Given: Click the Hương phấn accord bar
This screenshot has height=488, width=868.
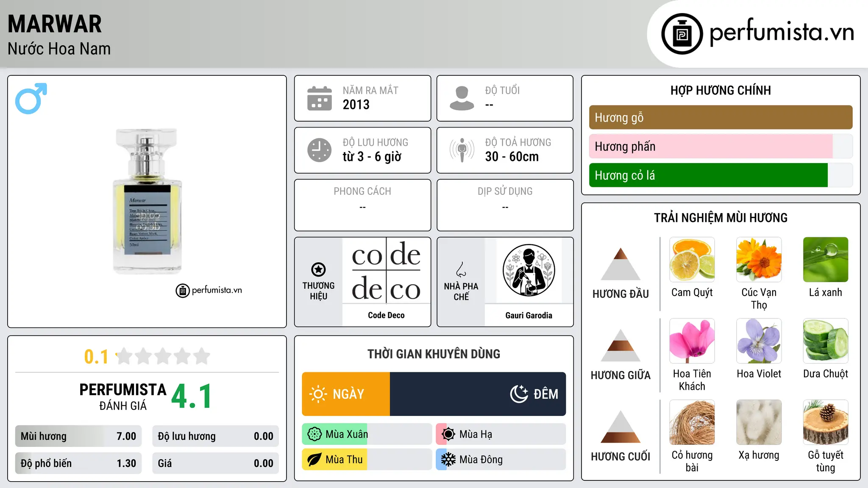Looking at the screenshot, I should [721, 146].
